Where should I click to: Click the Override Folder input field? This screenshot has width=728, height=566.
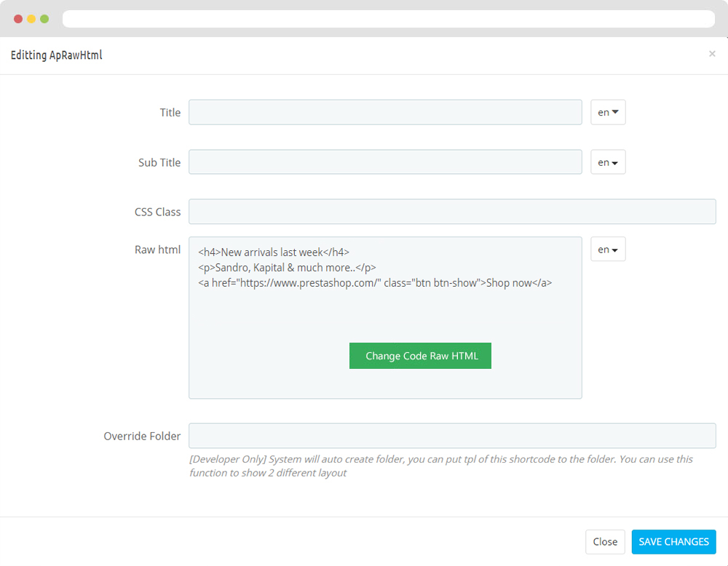(452, 436)
